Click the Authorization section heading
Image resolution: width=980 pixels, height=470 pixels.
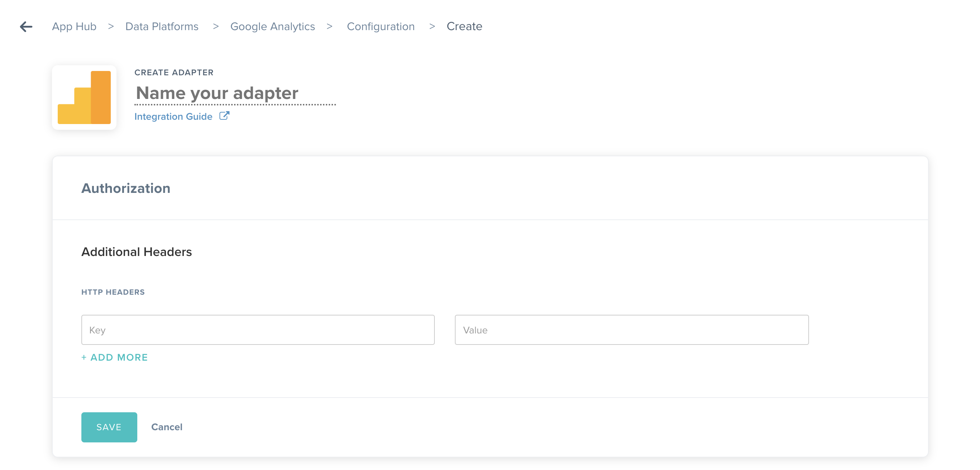point(126,188)
